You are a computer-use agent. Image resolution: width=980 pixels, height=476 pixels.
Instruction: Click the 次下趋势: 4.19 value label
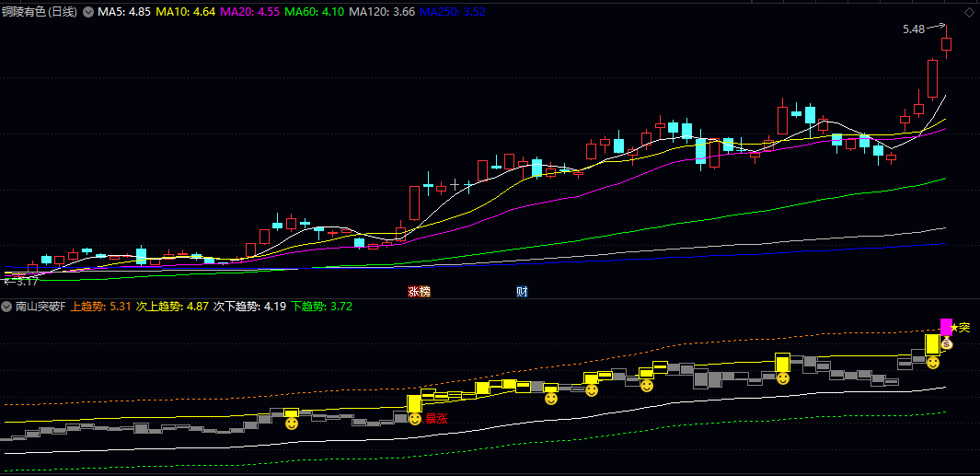point(250,307)
